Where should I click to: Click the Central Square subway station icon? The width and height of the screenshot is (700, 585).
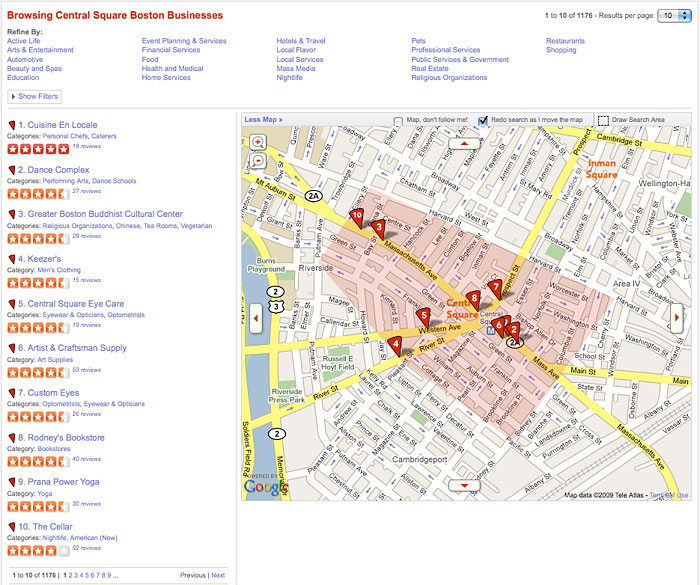click(491, 331)
